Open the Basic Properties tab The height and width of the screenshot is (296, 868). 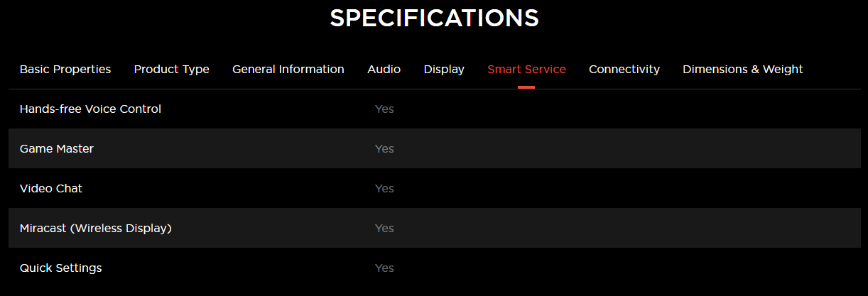pyautogui.click(x=65, y=70)
